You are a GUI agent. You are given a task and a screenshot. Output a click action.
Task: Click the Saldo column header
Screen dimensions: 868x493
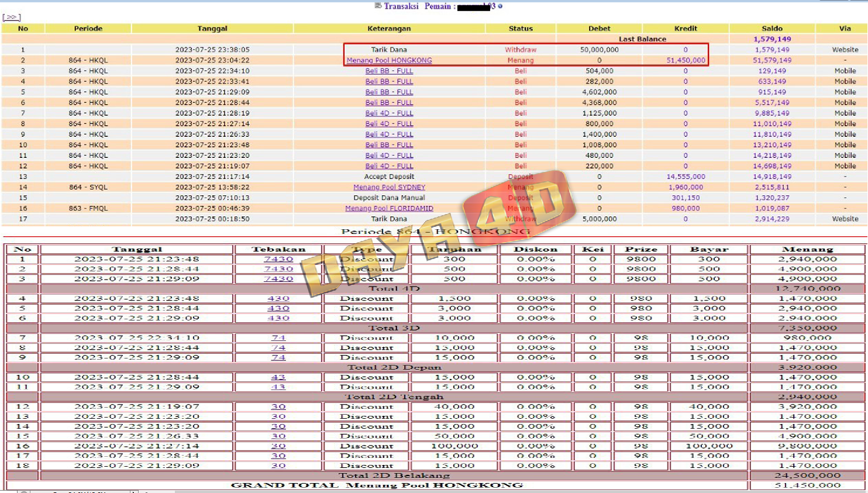click(x=771, y=28)
